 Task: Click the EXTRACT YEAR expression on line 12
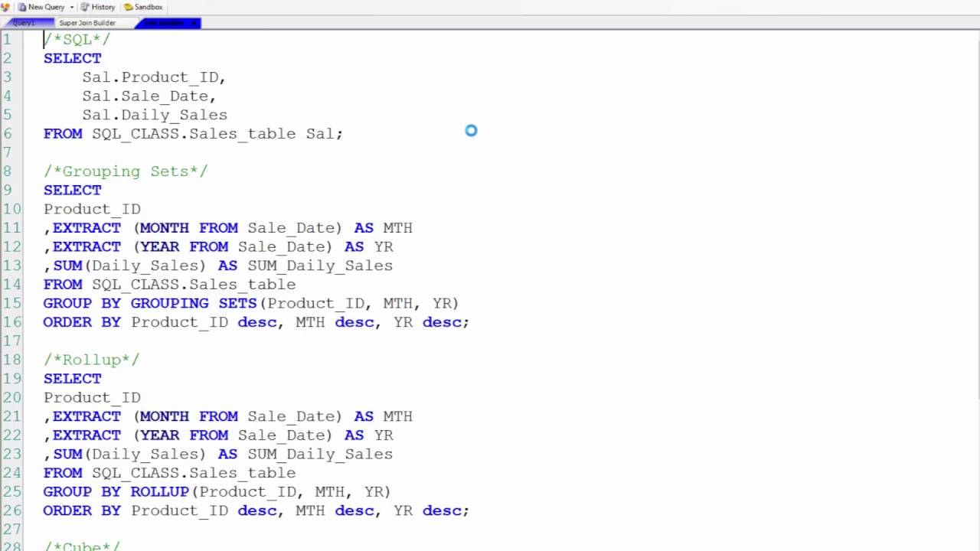(x=218, y=247)
